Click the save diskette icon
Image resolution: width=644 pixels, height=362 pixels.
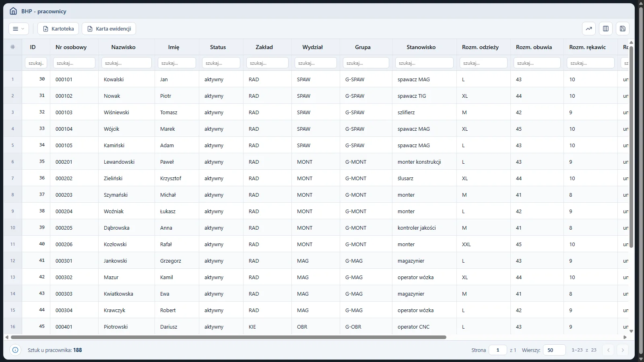623,29
